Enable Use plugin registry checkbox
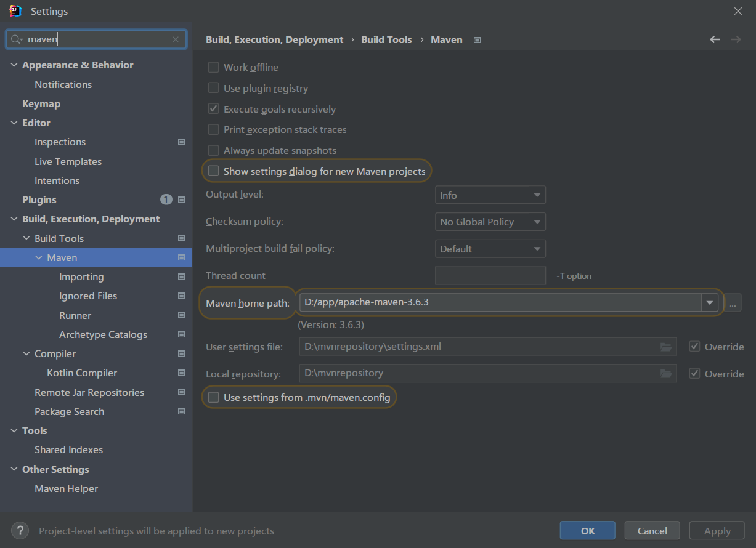 (x=213, y=88)
